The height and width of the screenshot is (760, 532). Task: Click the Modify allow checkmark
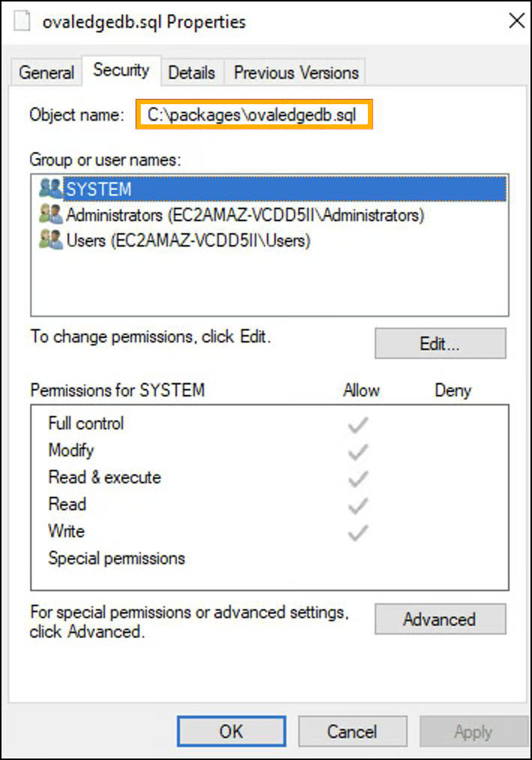click(x=358, y=452)
